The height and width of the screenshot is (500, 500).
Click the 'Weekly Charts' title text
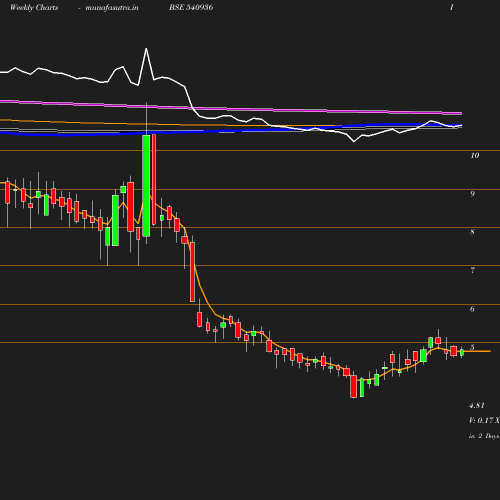click(34, 8)
